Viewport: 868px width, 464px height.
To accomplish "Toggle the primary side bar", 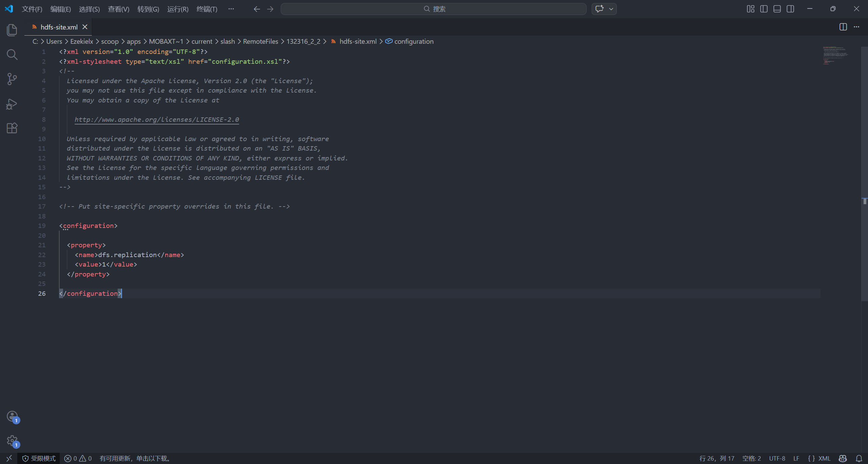I will pos(764,9).
